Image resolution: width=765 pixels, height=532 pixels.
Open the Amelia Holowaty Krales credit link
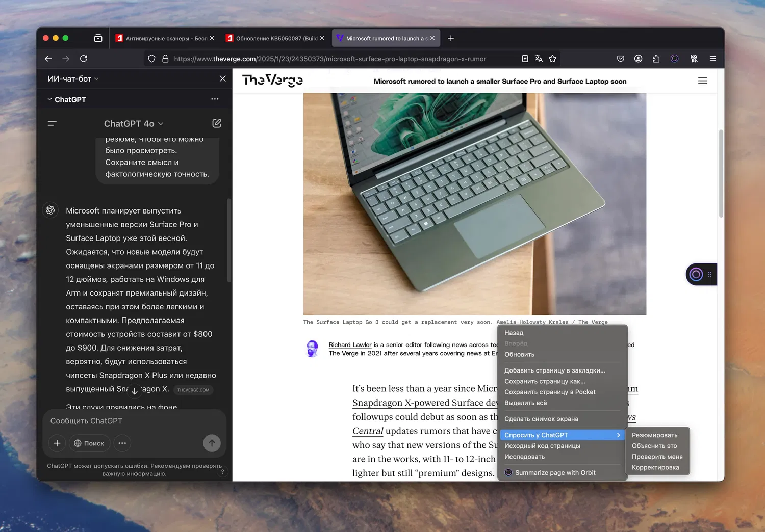(532, 322)
